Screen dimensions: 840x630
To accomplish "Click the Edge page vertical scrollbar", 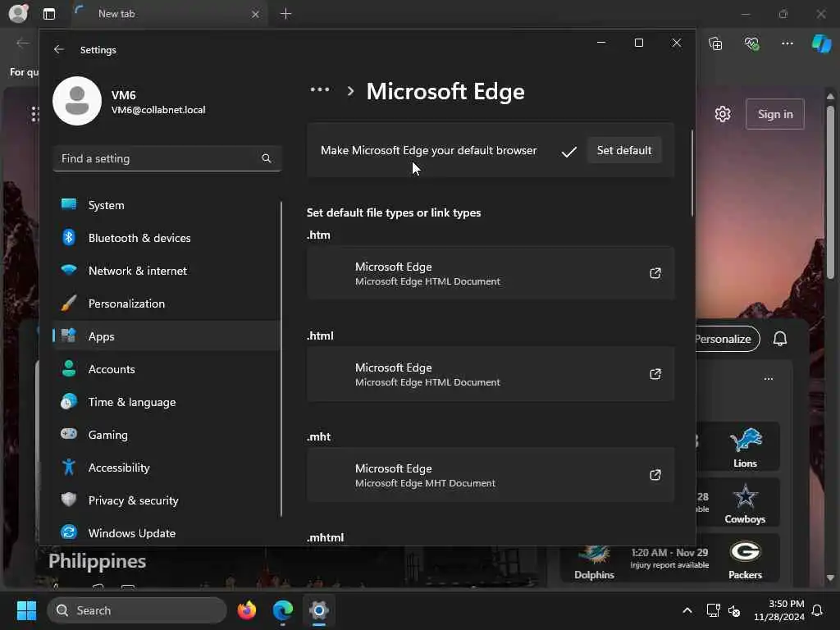I will click(830, 191).
